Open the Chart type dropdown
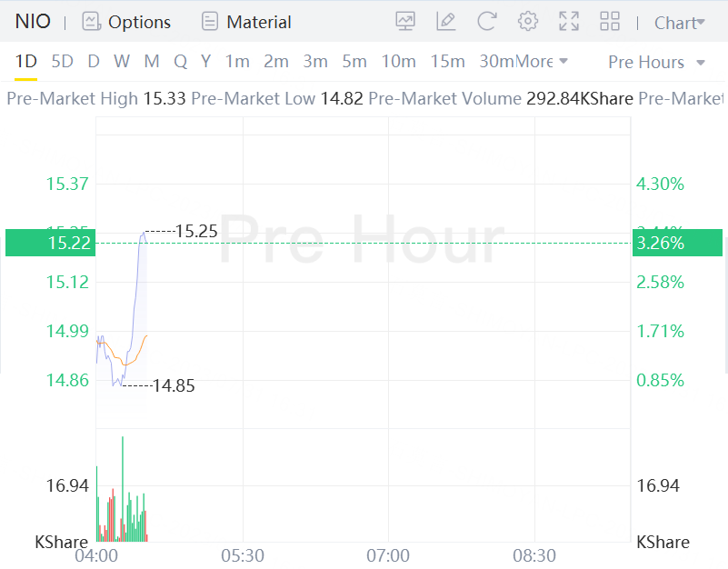The height and width of the screenshot is (569, 728). coord(680,23)
